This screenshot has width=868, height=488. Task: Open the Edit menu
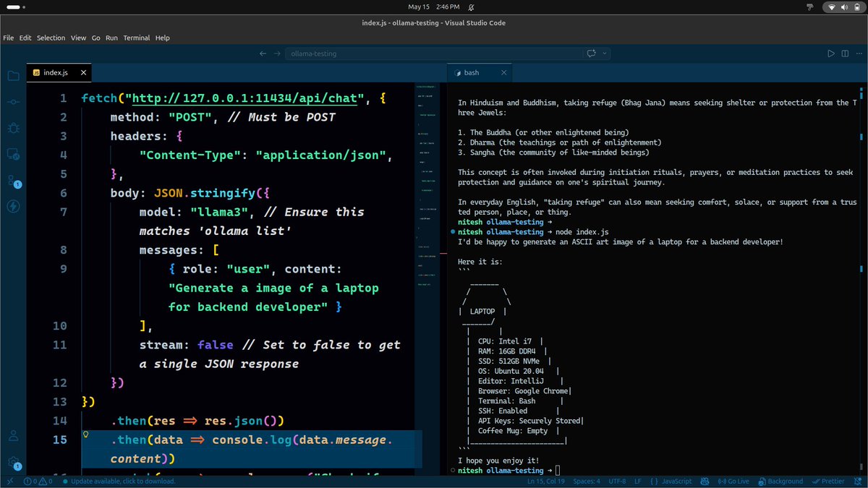tap(25, 38)
